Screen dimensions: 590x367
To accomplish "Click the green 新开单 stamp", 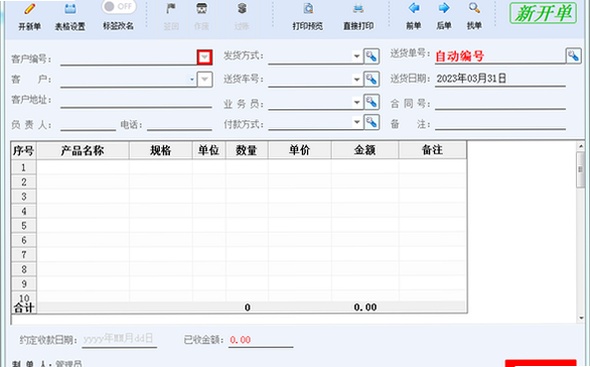I will tap(543, 13).
